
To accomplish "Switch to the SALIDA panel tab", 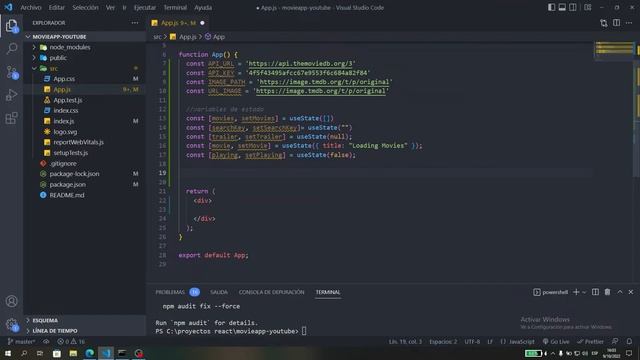I will pos(219,292).
